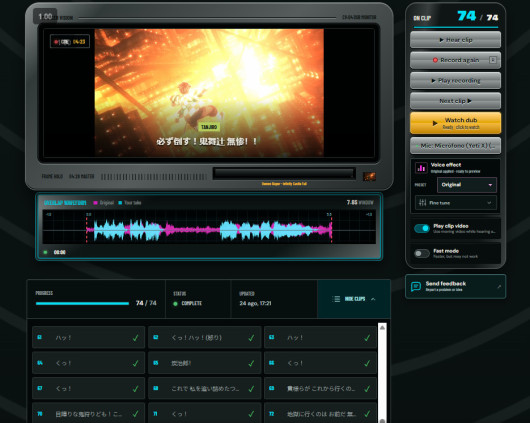
Task: Click the magenta Original legend swatch
Action: 95,203
